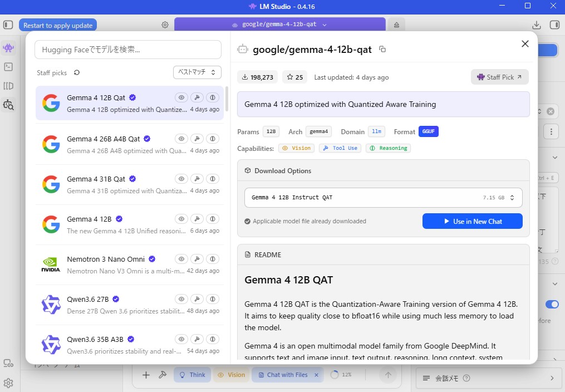The height and width of the screenshot is (392, 565).
Task: Click the plus attach button in chat
Action: click(146, 375)
